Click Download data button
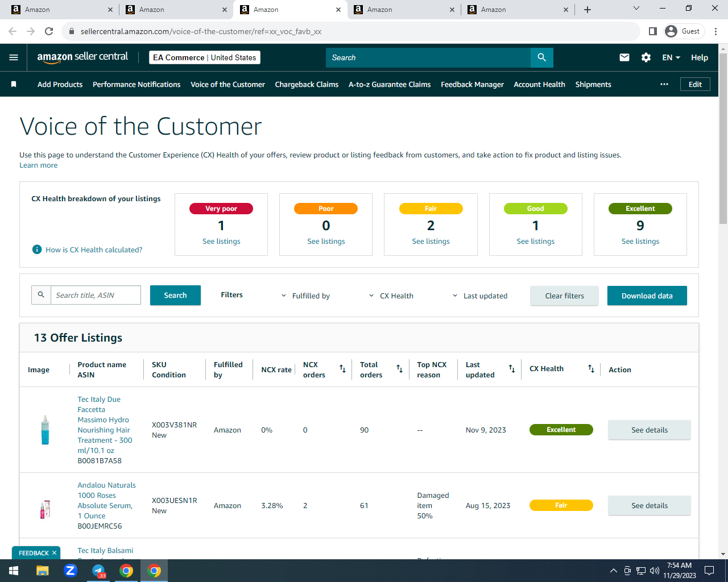Viewport: 728px width, 582px height. [647, 296]
